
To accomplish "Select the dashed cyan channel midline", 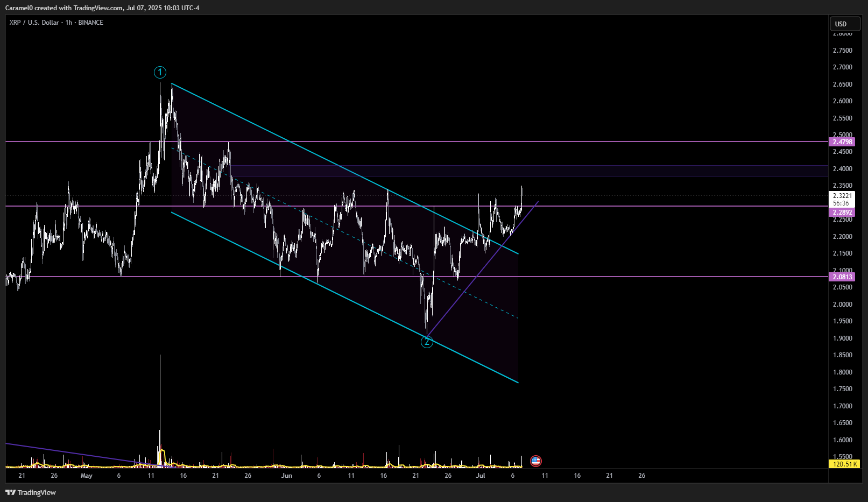I will click(x=344, y=232).
